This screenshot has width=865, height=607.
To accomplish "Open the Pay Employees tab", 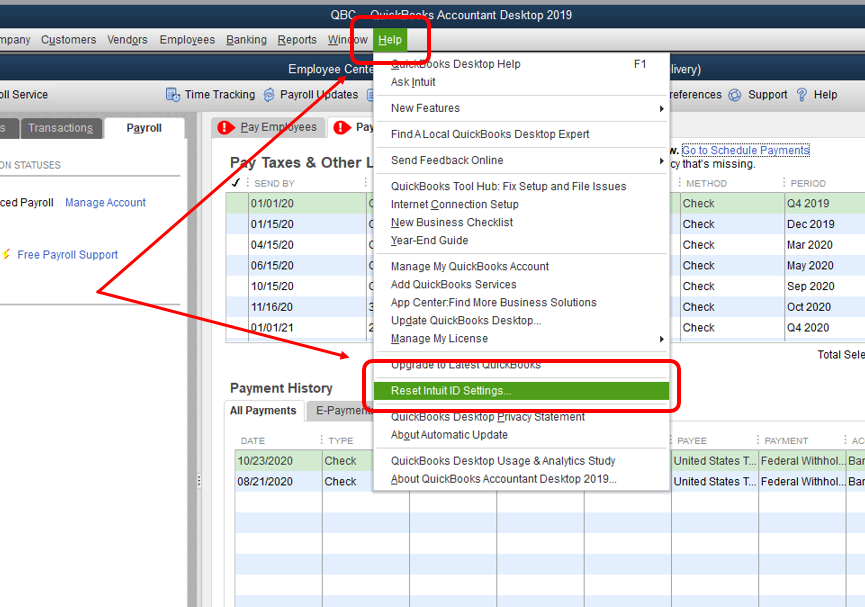I will tap(269, 127).
